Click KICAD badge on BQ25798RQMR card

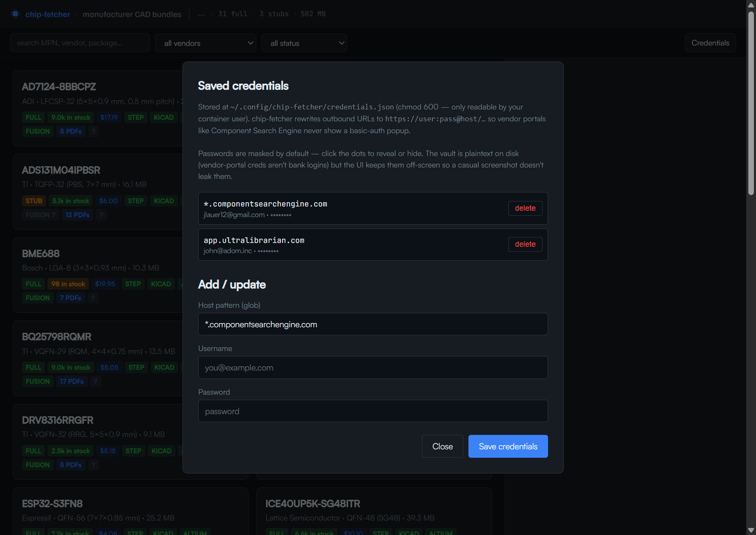(x=164, y=367)
